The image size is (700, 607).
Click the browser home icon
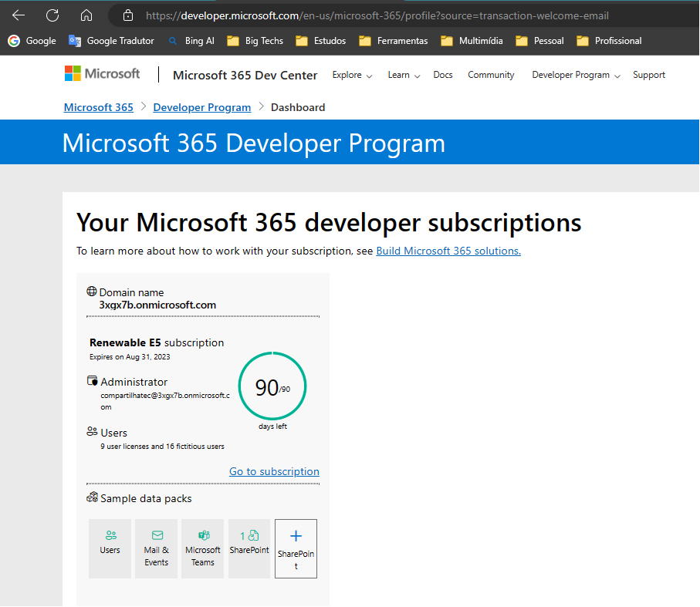click(86, 14)
